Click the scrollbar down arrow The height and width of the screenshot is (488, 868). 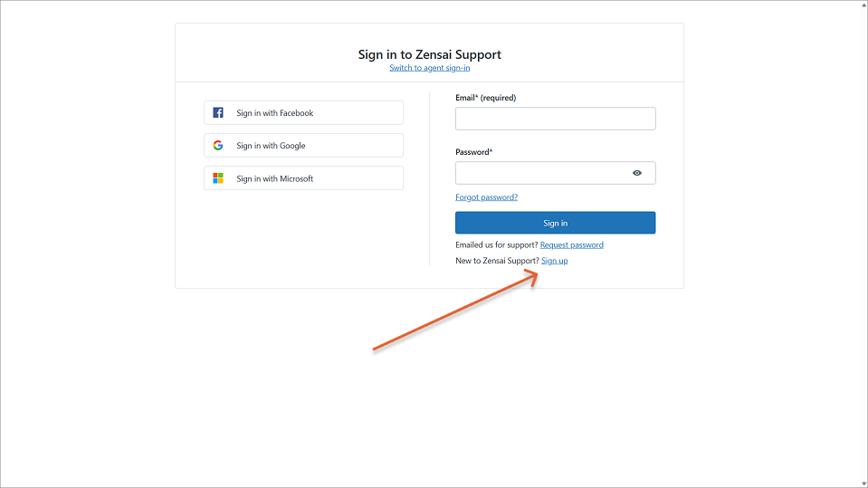[x=863, y=484]
